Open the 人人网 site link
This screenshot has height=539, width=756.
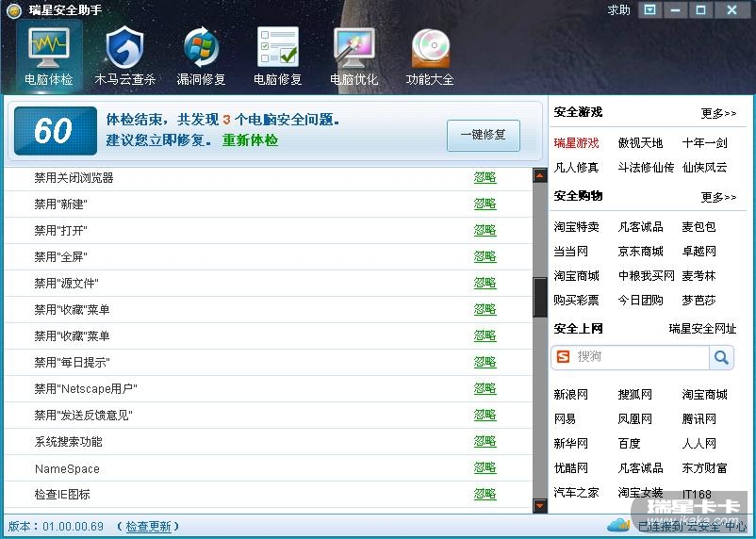point(698,444)
